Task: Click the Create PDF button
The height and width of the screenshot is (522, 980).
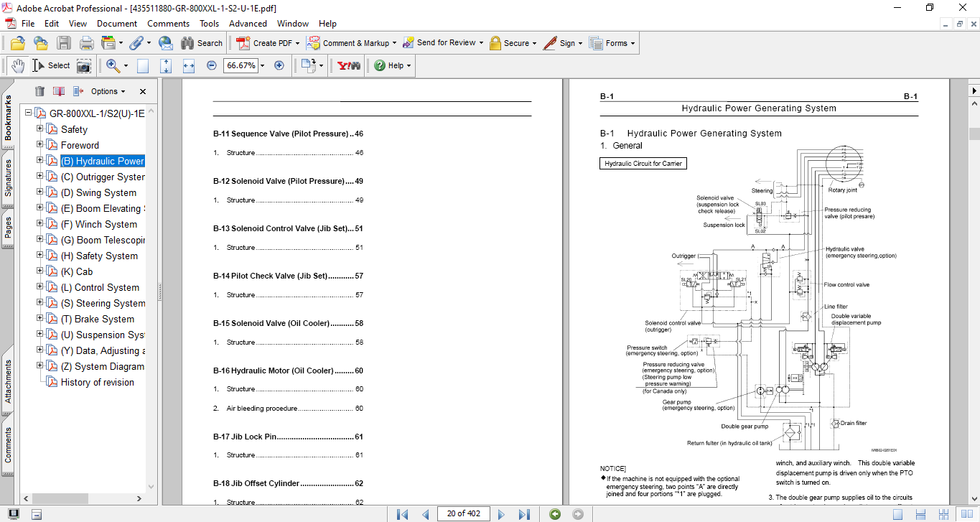Action: point(265,43)
